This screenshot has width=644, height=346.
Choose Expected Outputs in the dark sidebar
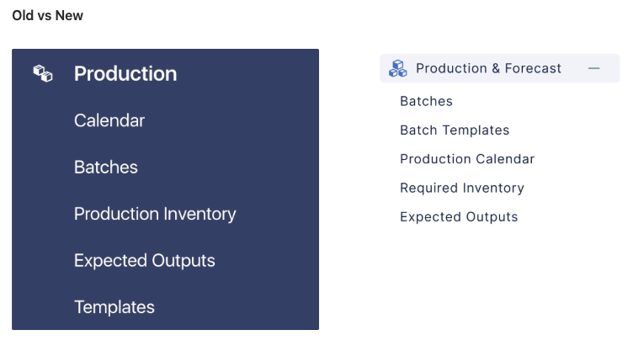point(145,260)
